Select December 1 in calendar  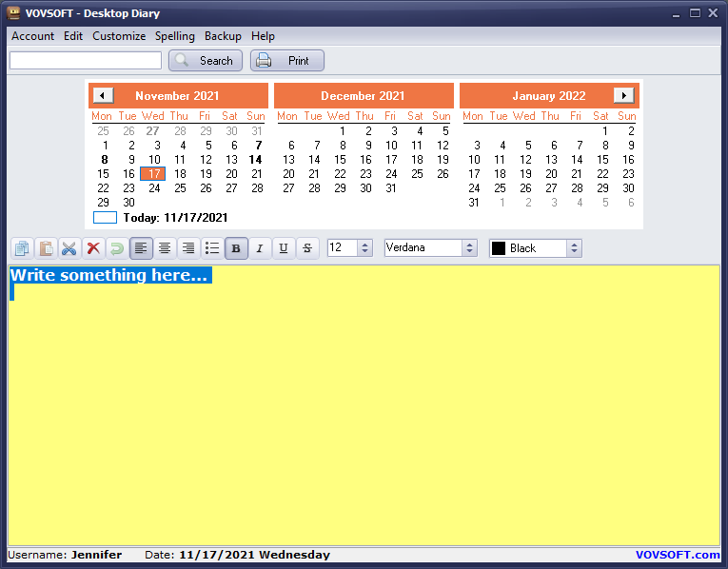point(343,131)
